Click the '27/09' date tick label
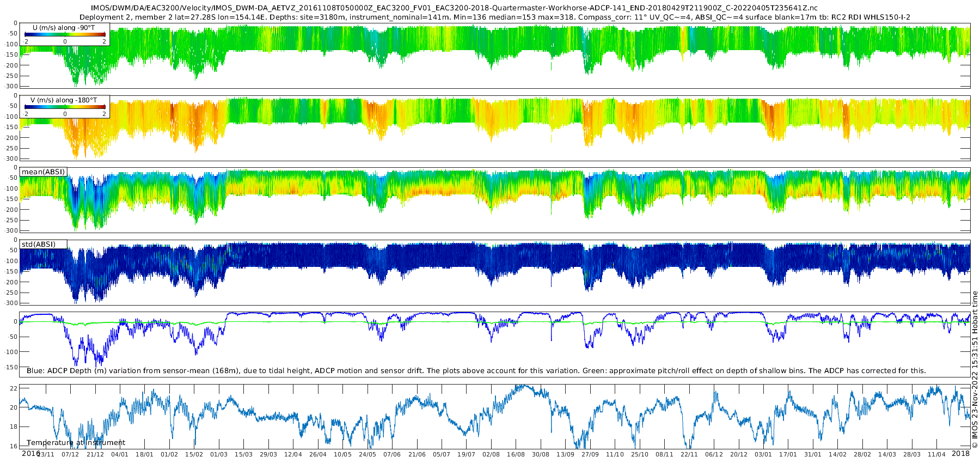980x463 pixels. [x=590, y=454]
